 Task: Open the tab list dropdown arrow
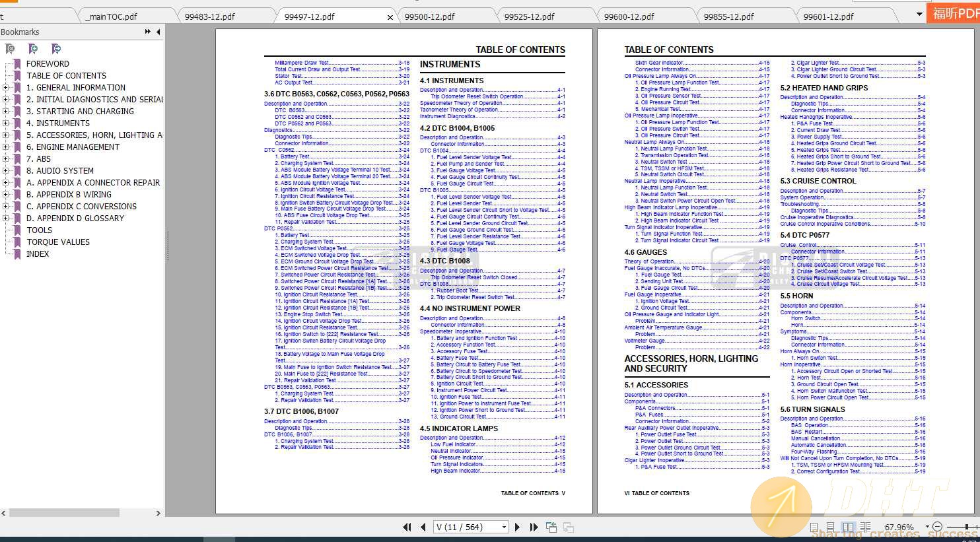pos(919,15)
